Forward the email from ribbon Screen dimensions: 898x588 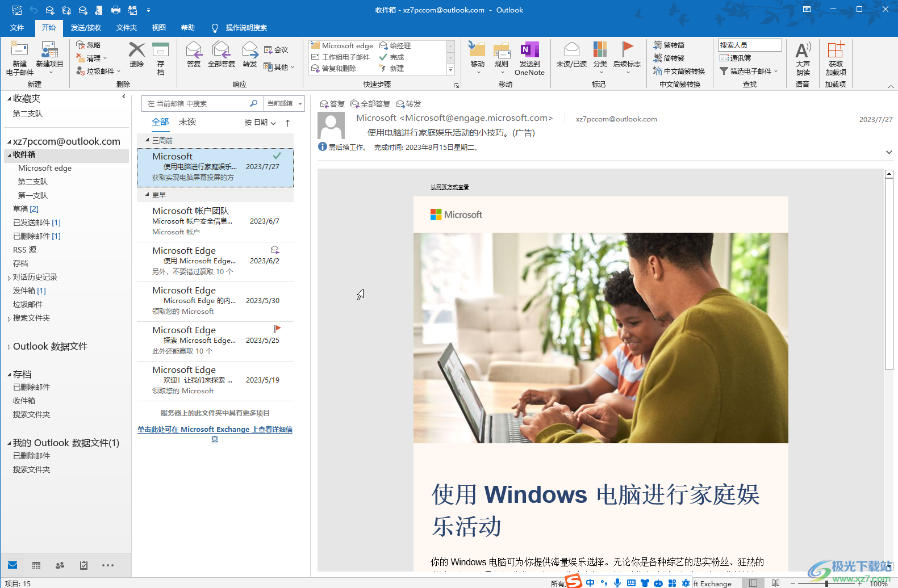tap(250, 54)
